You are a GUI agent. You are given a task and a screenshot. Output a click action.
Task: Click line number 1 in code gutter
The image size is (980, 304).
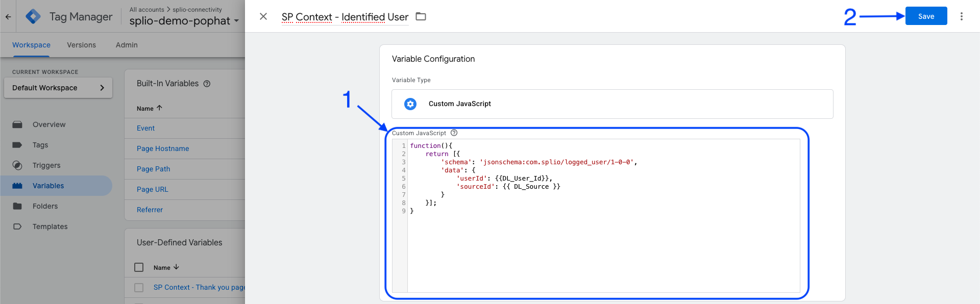[403, 146]
